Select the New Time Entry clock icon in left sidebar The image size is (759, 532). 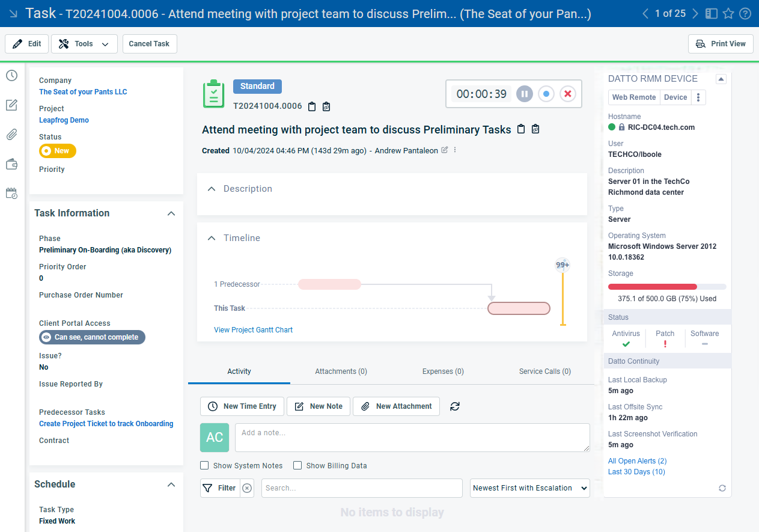[11, 75]
